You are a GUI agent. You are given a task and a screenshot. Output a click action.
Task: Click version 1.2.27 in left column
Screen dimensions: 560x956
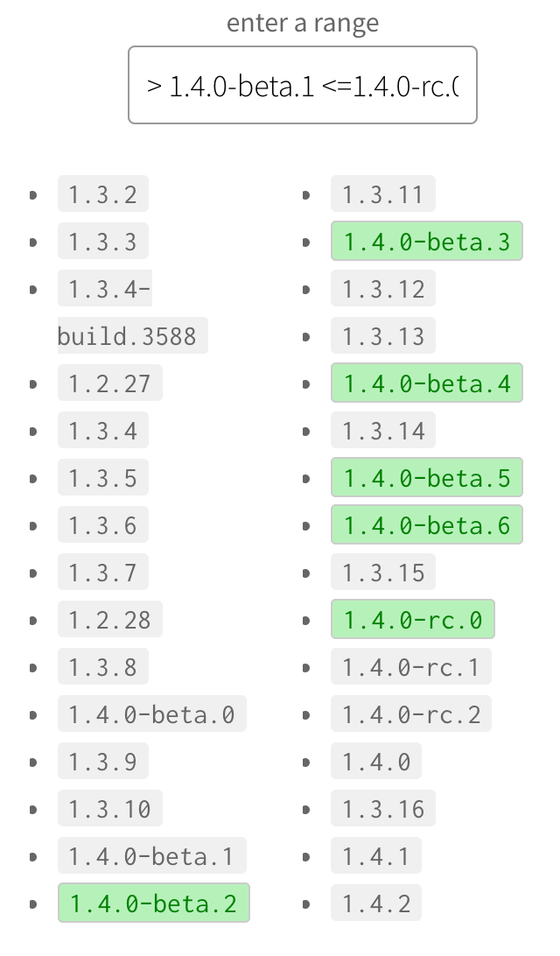point(109,383)
